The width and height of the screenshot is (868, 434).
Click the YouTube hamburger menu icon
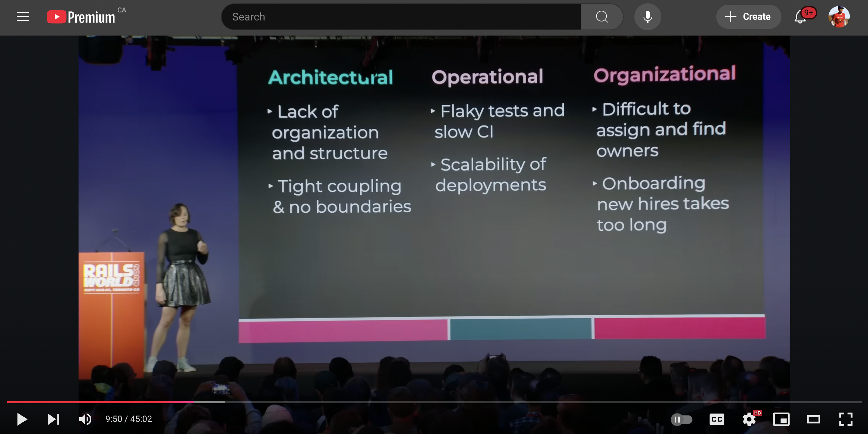click(x=22, y=17)
